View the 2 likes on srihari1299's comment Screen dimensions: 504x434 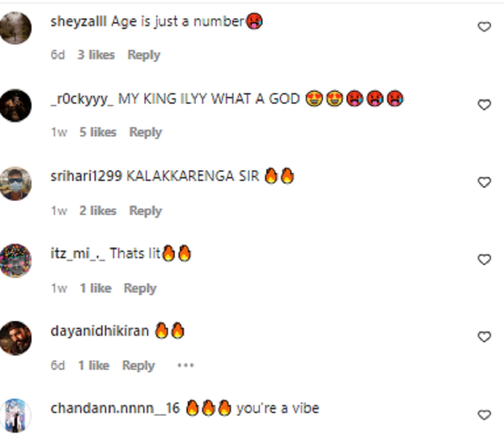(x=98, y=211)
